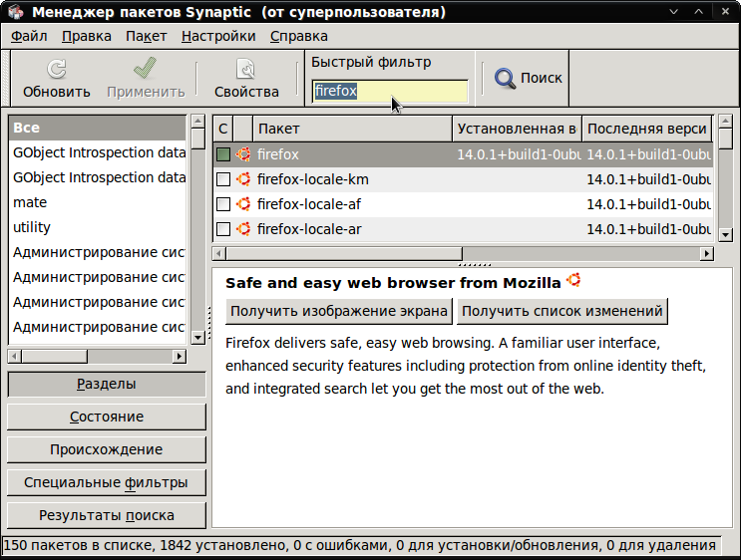Click Получить список изменений button
Image resolution: width=741 pixels, height=560 pixels.
(x=561, y=311)
